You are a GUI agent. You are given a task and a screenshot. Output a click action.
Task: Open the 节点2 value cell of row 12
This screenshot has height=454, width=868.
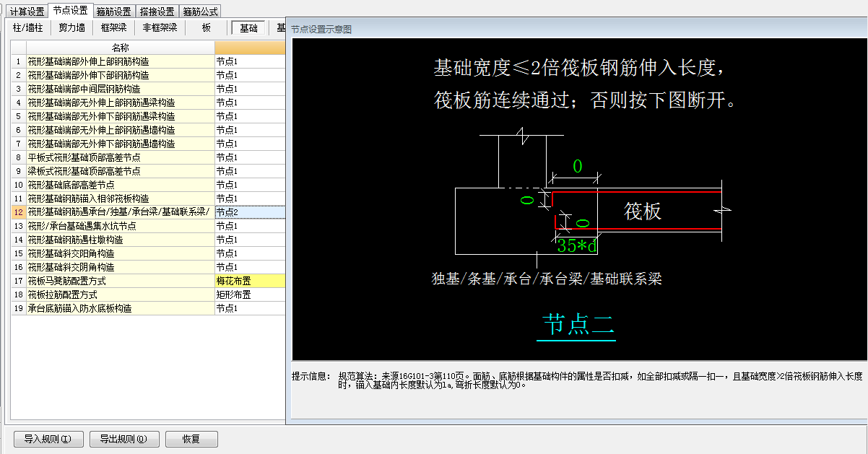pyautogui.click(x=250, y=212)
